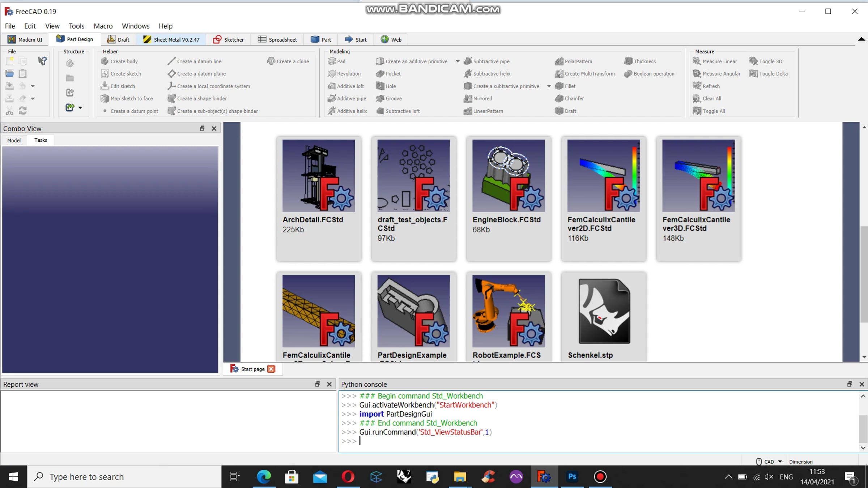The height and width of the screenshot is (488, 868).
Task: Open the Macro menu
Action: pyautogui.click(x=103, y=26)
